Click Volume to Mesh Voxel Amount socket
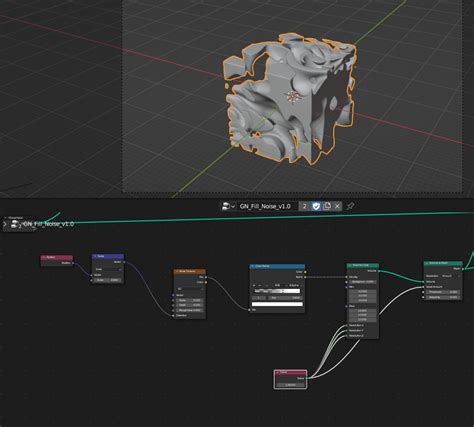The height and width of the screenshot is (427, 474). [x=424, y=287]
